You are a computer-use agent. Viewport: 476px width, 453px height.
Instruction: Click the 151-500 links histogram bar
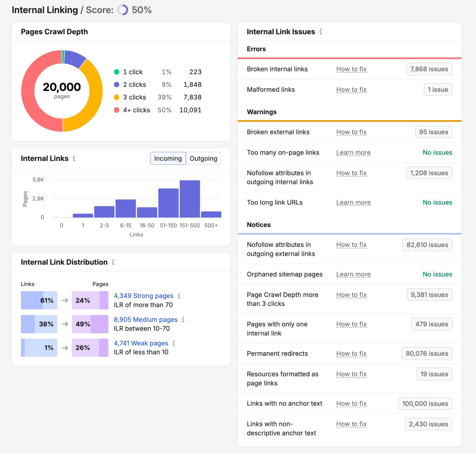coord(190,199)
